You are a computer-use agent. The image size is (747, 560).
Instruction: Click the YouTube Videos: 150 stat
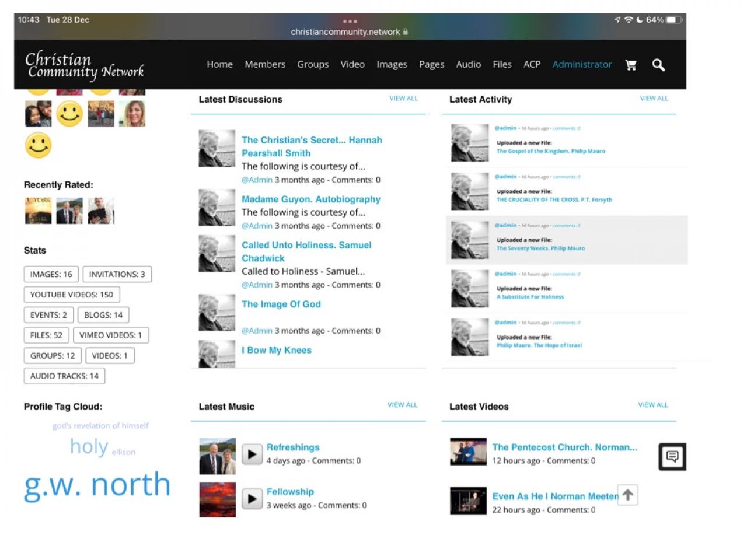[72, 295]
